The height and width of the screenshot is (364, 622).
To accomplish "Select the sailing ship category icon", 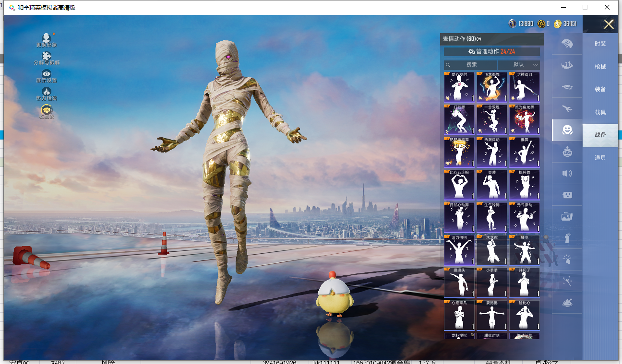I will click(567, 65).
